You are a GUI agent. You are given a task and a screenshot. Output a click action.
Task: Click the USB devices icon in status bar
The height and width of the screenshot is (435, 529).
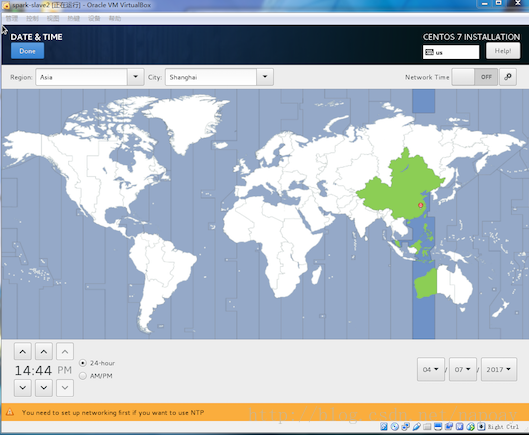click(416, 427)
